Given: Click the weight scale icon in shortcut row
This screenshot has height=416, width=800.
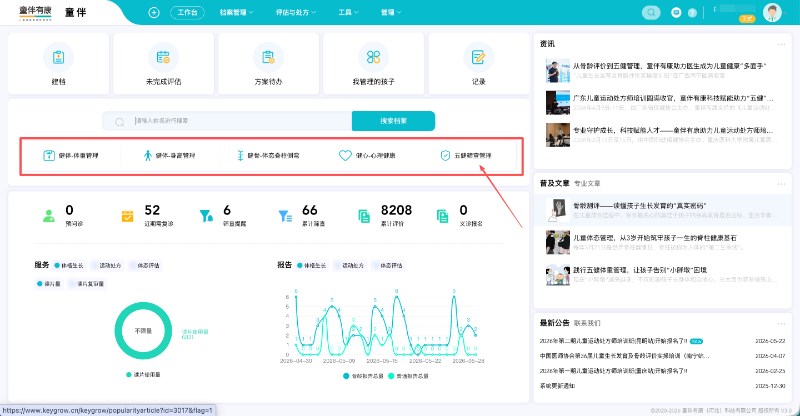Looking at the screenshot, I should point(49,155).
